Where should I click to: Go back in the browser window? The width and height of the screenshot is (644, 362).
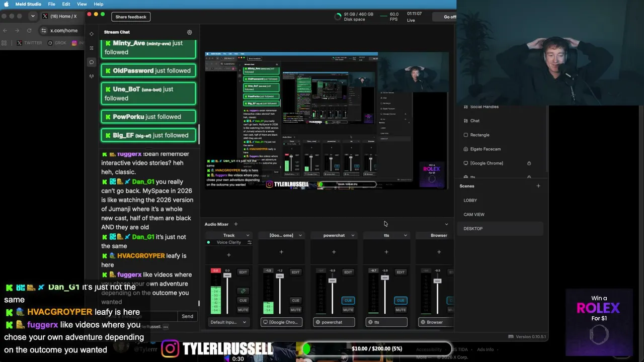5,31
